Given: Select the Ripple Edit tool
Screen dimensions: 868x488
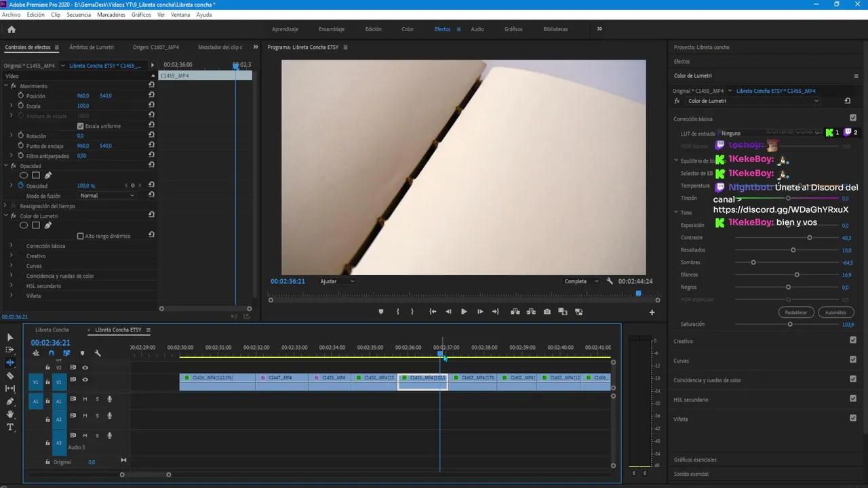Looking at the screenshot, I should point(10,363).
